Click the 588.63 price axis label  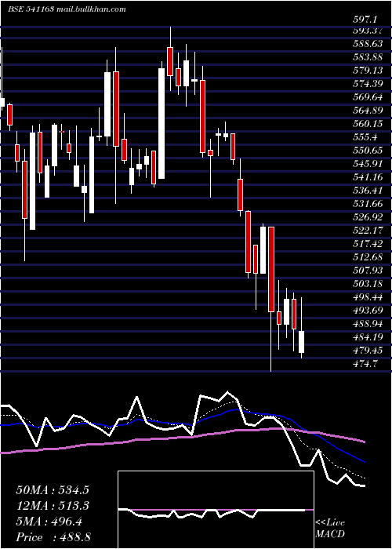pyautogui.click(x=367, y=43)
